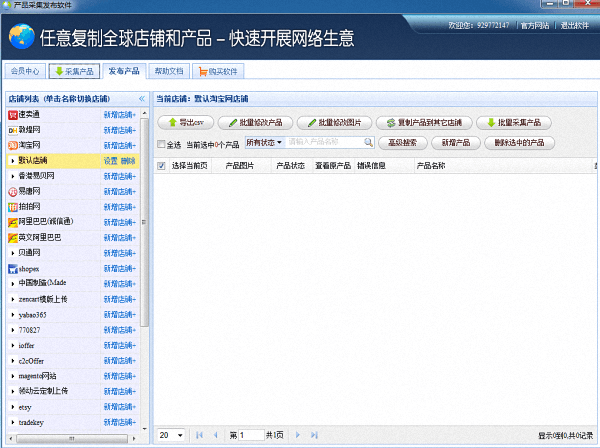Collapse store list panel with double chevron

[x=142, y=99]
